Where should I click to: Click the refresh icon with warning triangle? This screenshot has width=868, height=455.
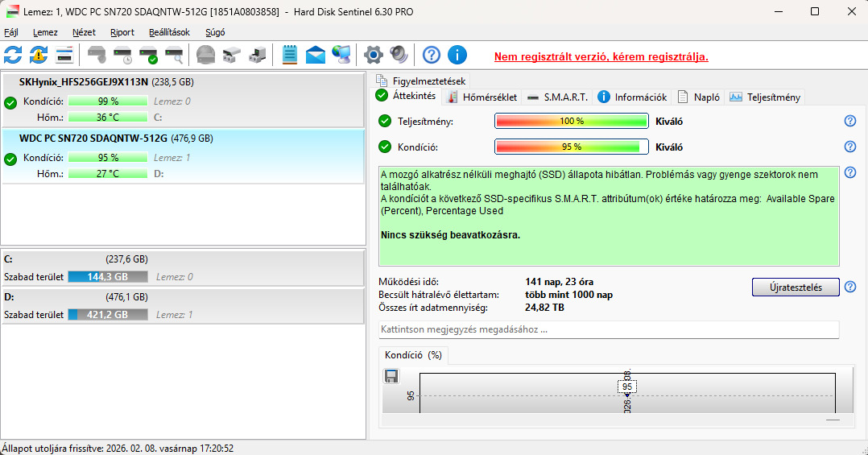[38, 55]
